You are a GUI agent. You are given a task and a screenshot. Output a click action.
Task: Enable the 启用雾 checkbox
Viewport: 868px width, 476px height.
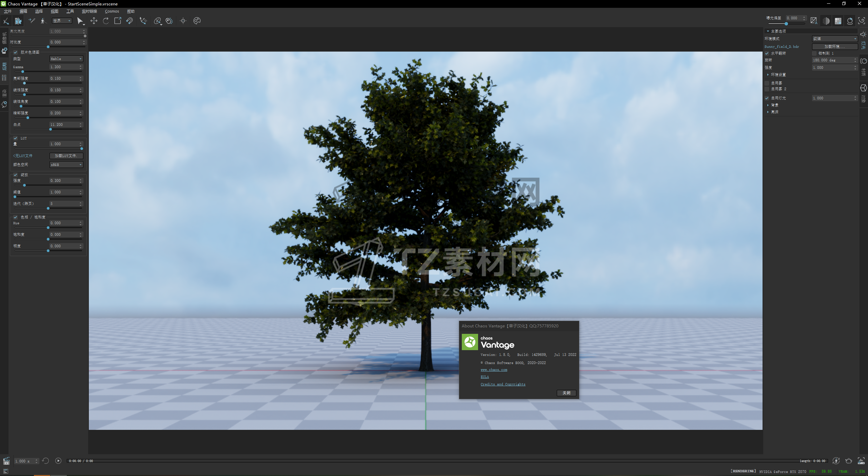tap(767, 83)
